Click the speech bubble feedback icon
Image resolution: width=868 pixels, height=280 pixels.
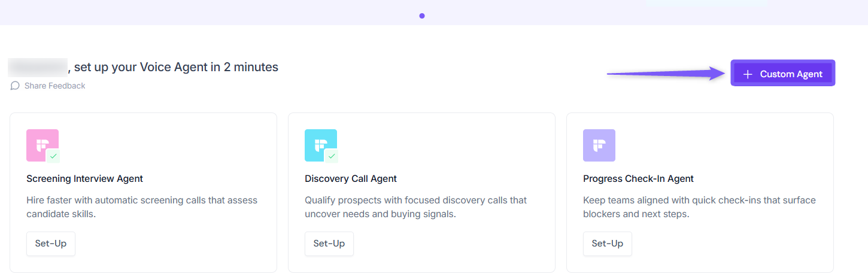click(15, 86)
